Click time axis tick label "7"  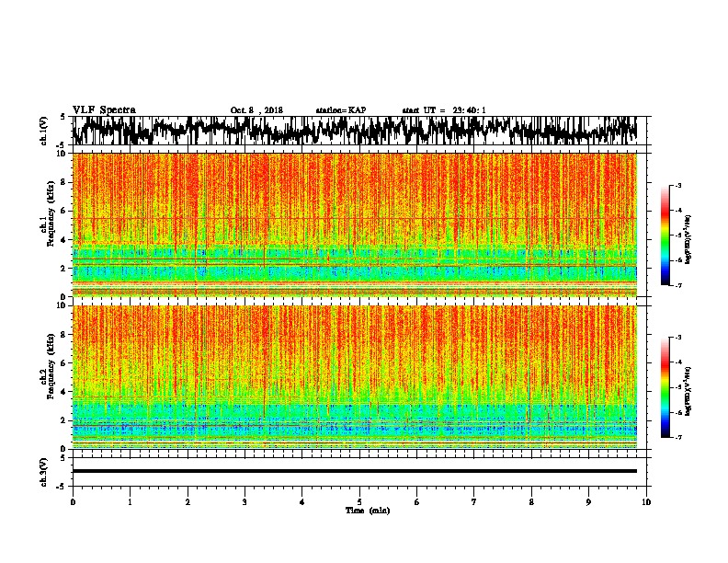pyautogui.click(x=474, y=502)
